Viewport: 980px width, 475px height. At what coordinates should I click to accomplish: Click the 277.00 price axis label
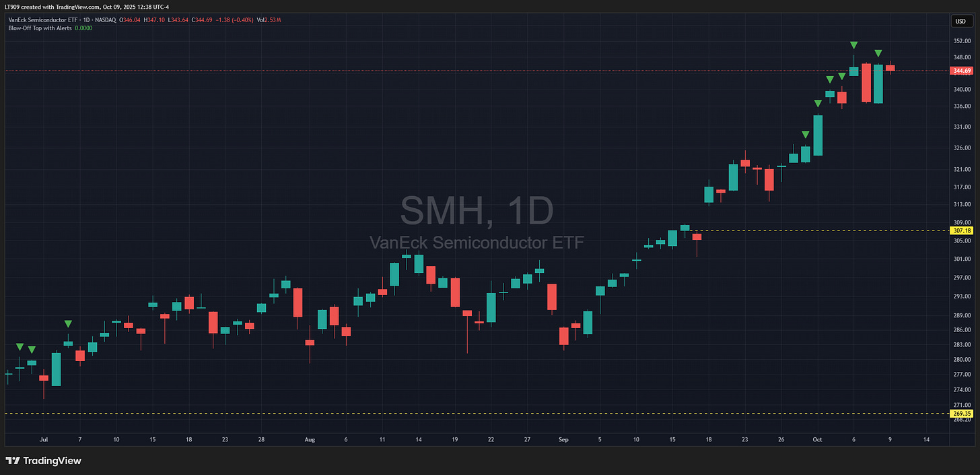pos(961,374)
